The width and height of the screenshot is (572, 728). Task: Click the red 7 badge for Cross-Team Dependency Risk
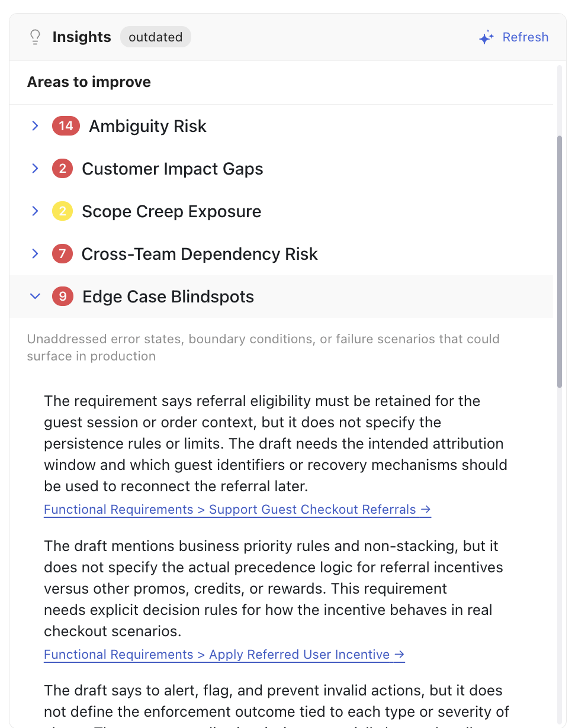[62, 254]
